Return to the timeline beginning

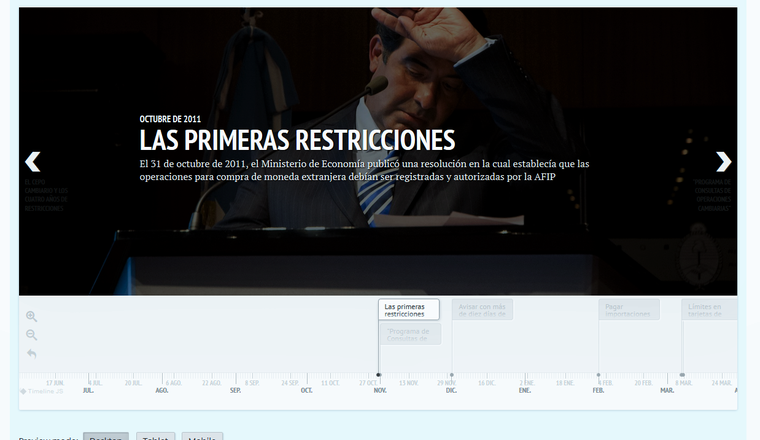click(x=32, y=353)
